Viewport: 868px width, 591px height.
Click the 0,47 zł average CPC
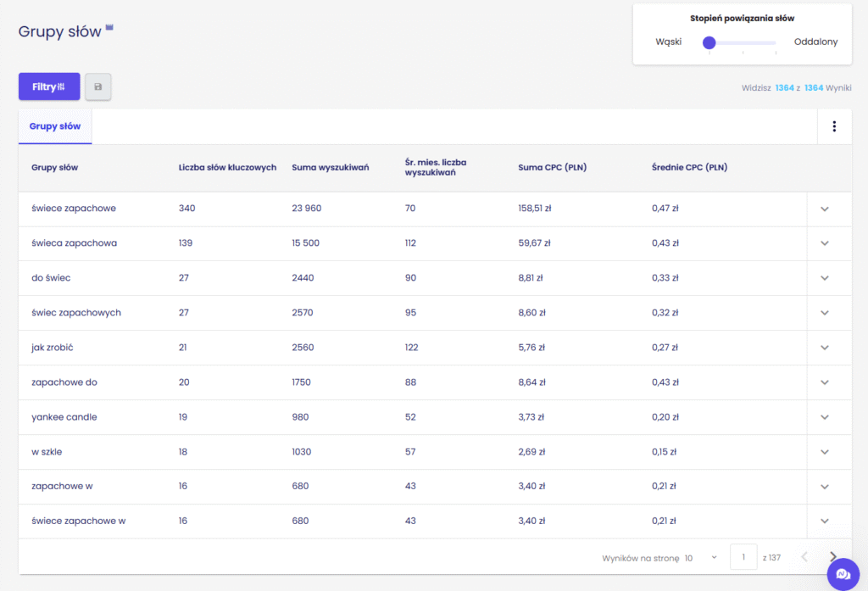(665, 209)
